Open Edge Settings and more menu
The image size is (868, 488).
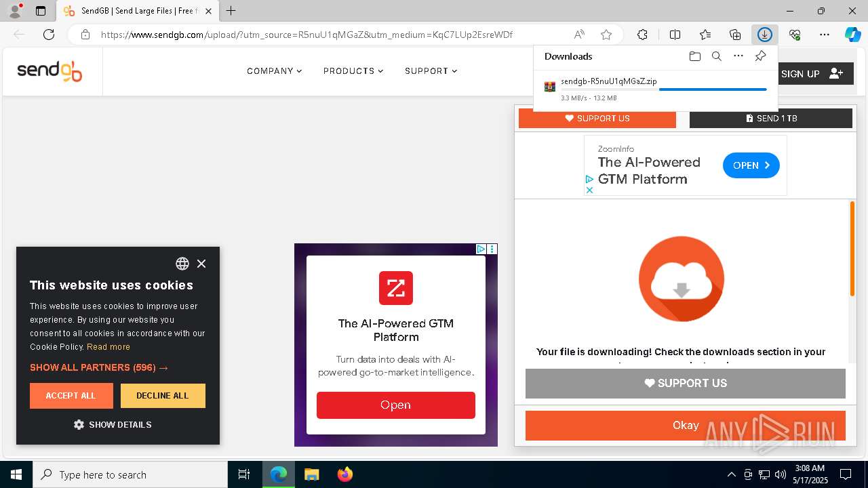825,35
